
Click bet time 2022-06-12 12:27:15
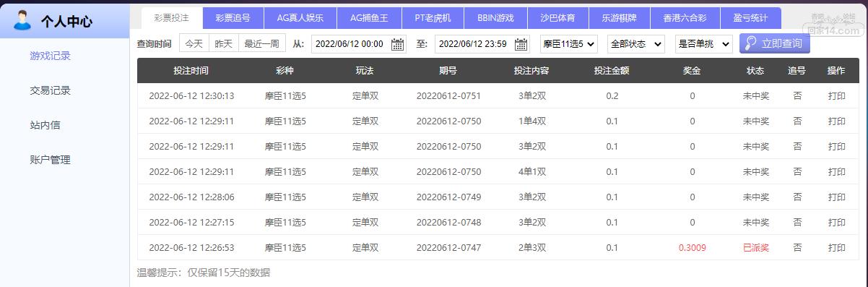point(191,222)
